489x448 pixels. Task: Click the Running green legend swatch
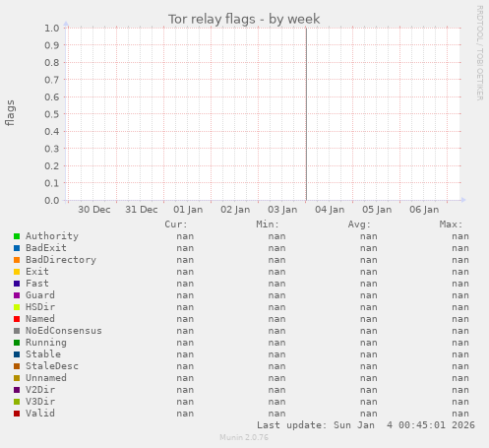click(x=17, y=343)
